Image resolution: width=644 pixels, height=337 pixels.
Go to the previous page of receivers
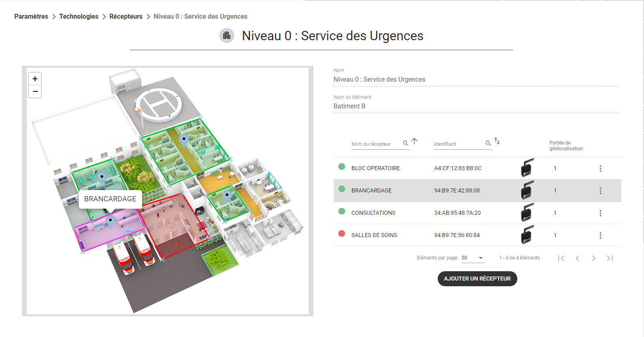(x=577, y=258)
